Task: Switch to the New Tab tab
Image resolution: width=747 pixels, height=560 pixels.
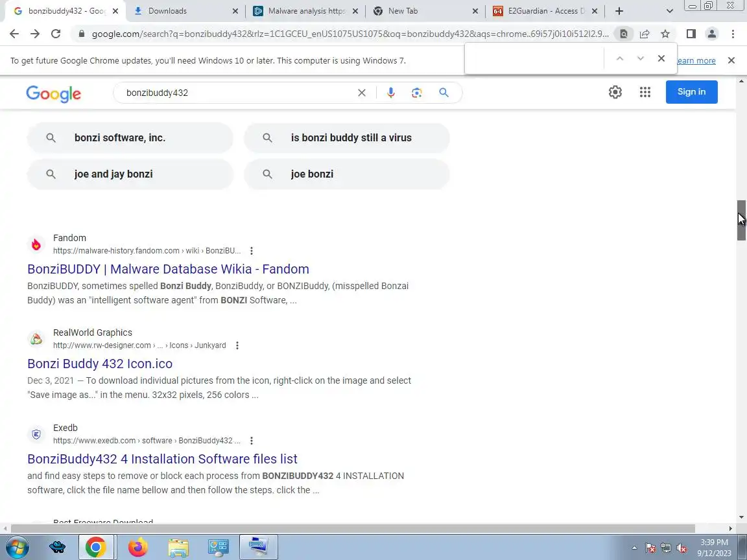Action: (x=425, y=11)
